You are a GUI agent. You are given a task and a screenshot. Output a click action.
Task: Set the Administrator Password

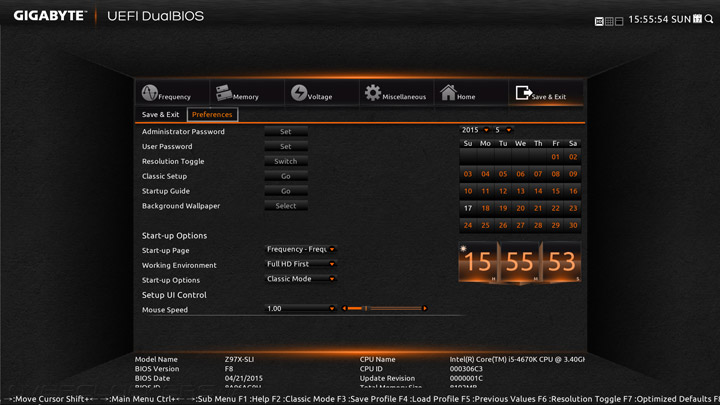286,132
